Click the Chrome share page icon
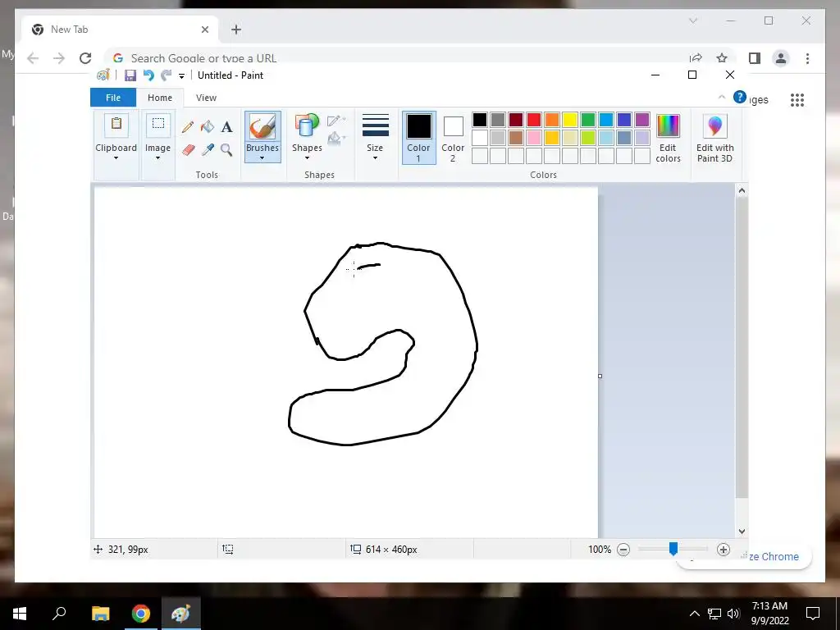Image resolution: width=840 pixels, height=630 pixels. [696, 58]
